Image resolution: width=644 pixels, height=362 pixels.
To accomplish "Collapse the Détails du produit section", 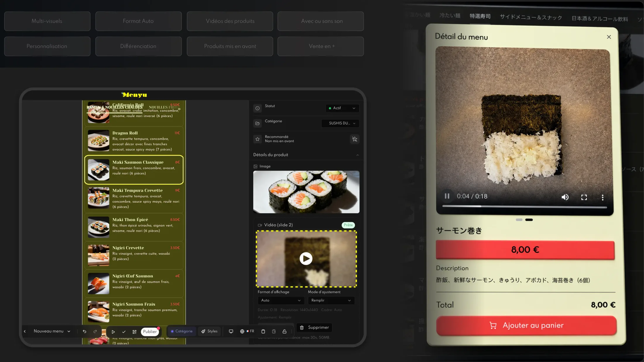I will point(357,155).
